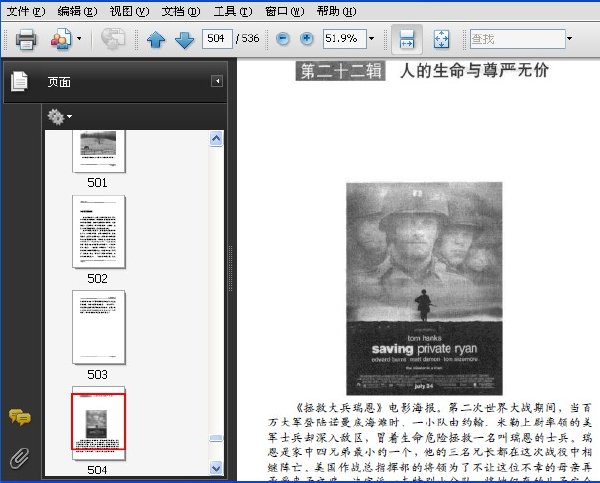
Task: Expand the collaborate icon dropdown arrow
Action: (79, 39)
